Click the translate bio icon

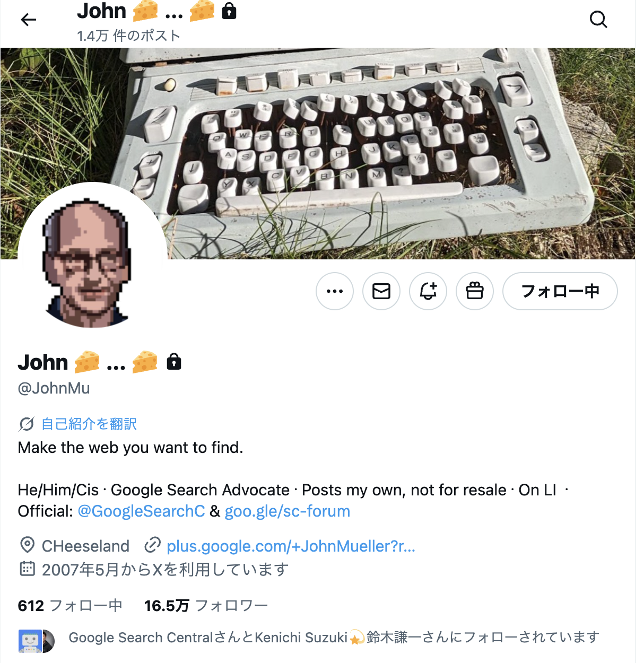pyautogui.click(x=26, y=424)
